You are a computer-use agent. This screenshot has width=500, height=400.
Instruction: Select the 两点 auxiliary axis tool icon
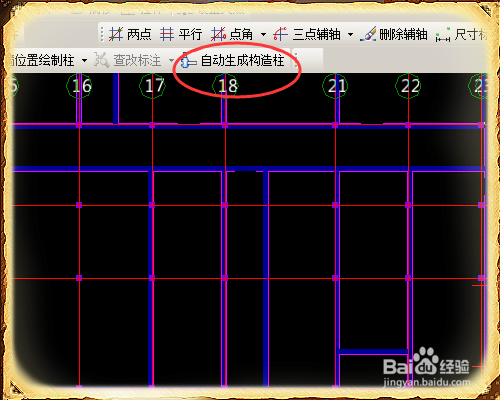pyautogui.click(x=116, y=34)
